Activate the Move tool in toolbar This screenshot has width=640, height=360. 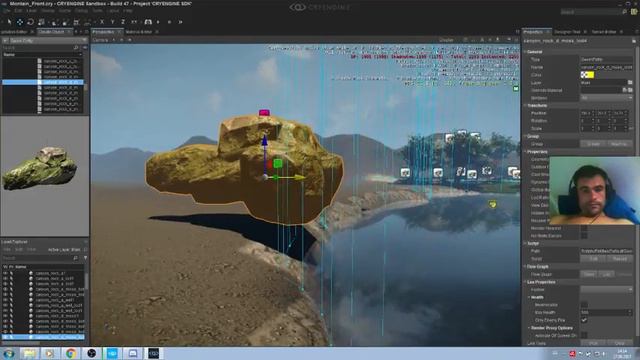(20, 22)
